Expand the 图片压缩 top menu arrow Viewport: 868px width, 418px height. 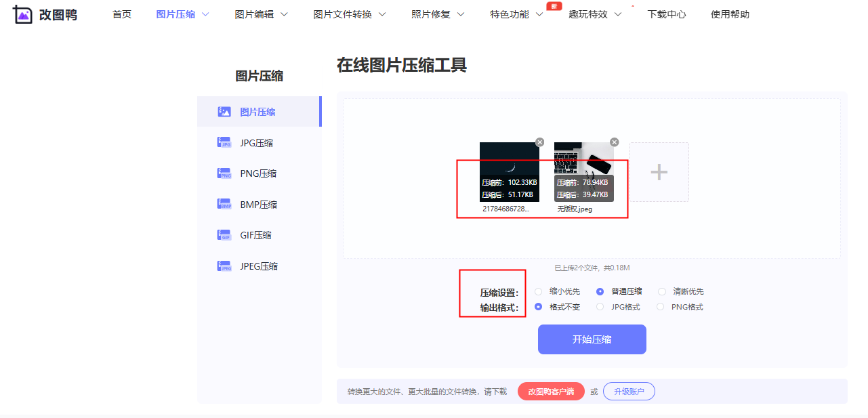pos(205,14)
